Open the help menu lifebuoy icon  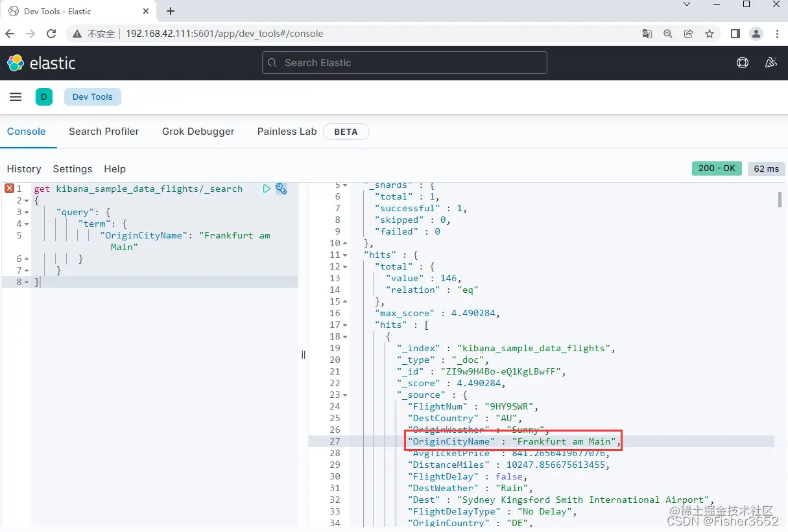[743, 63]
